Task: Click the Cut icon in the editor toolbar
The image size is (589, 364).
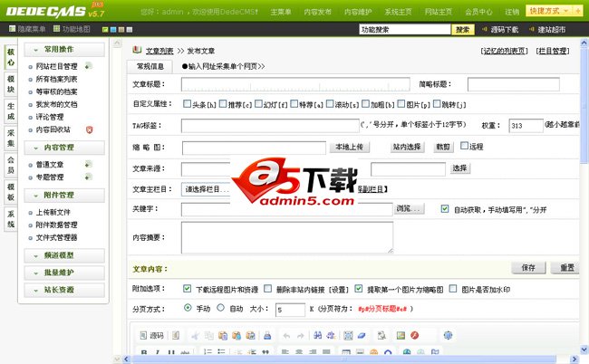Action: (195, 336)
